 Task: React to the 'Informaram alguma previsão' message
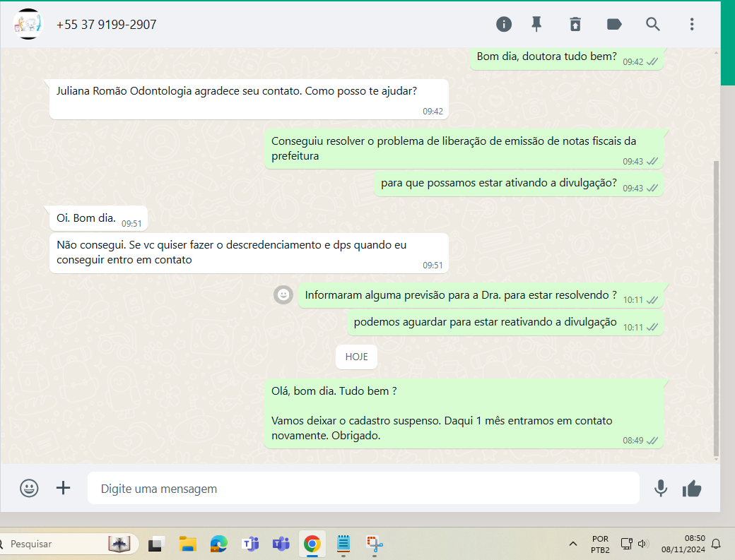coord(283,295)
